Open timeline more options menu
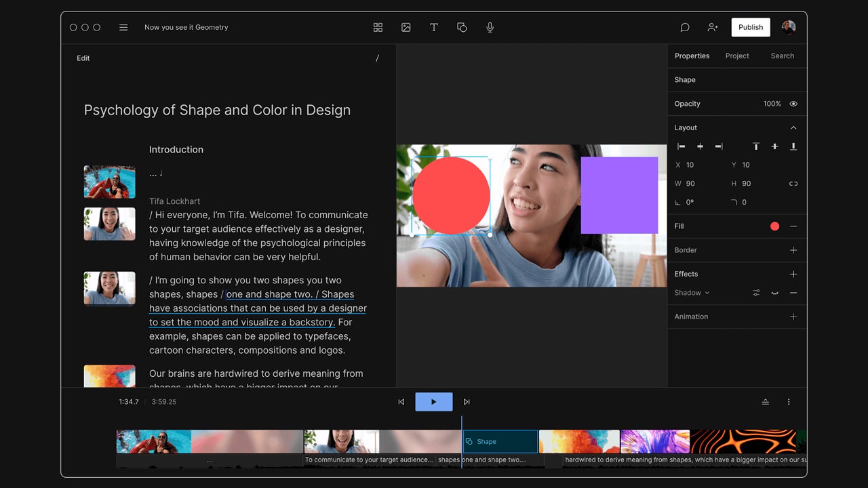This screenshot has width=868, height=488. click(x=789, y=402)
